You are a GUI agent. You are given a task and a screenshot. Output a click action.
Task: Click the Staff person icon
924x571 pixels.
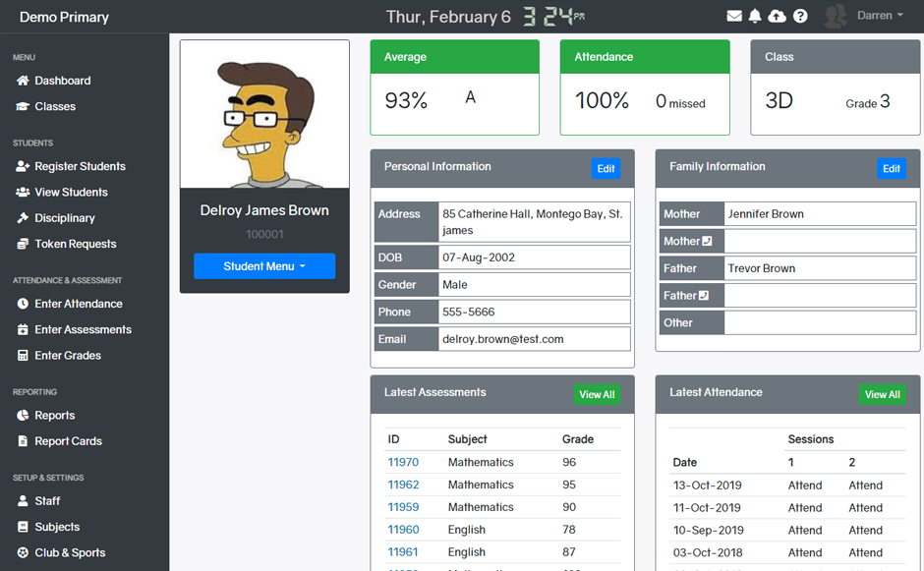coord(23,501)
